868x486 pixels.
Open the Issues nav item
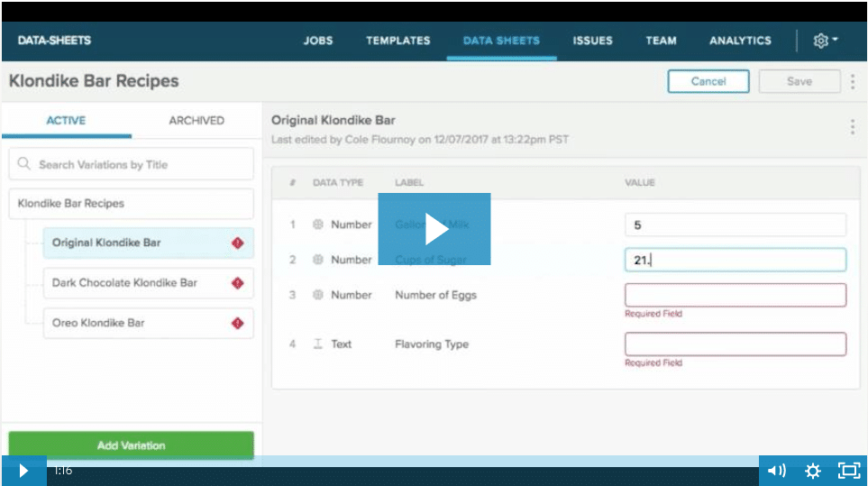coord(593,41)
